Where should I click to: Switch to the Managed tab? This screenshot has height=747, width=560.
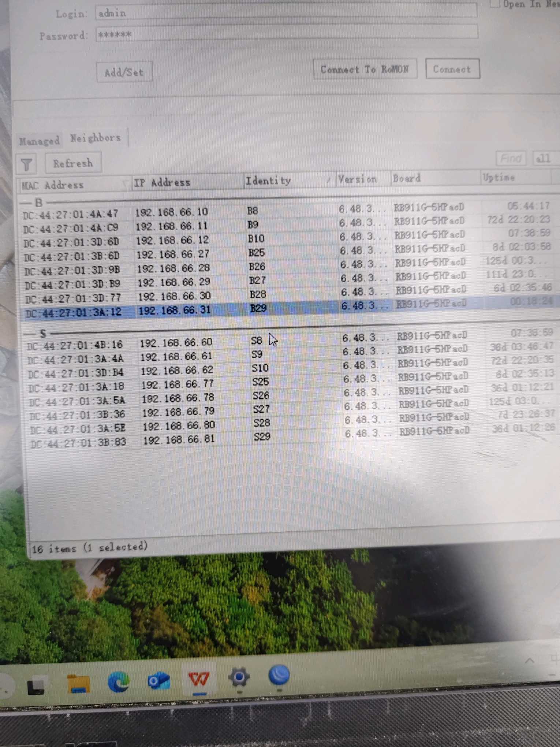39,141
